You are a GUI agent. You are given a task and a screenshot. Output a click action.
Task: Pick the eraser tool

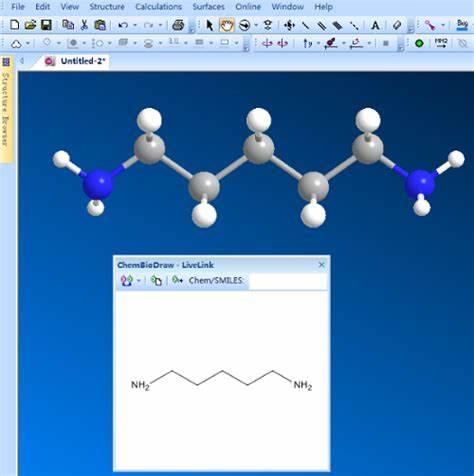click(397, 25)
